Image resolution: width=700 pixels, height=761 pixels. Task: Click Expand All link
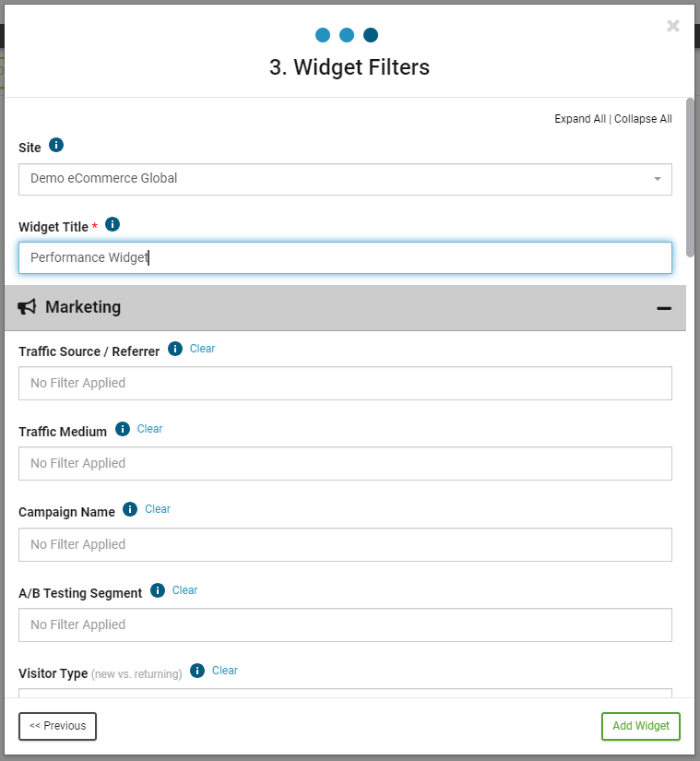(580, 119)
